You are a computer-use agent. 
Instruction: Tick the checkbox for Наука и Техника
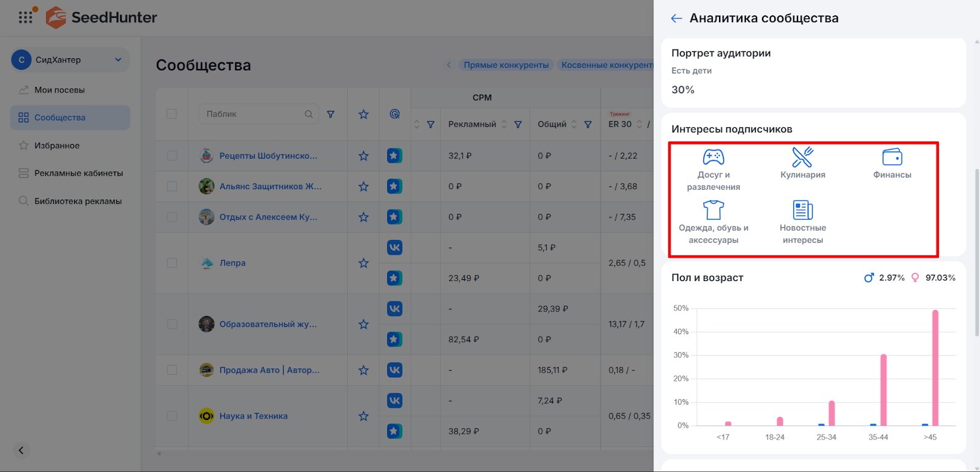tap(171, 416)
